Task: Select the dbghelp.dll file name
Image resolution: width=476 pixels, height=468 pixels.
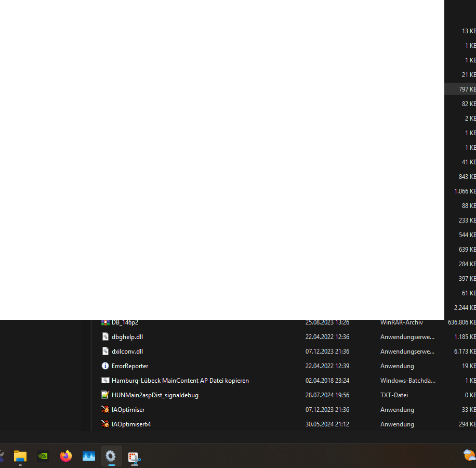Action: (127, 337)
